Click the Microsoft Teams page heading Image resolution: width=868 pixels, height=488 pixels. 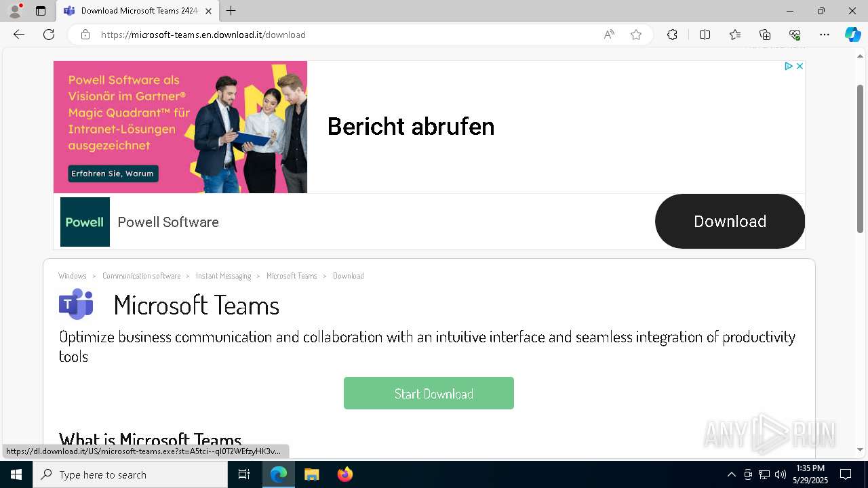coord(197,305)
